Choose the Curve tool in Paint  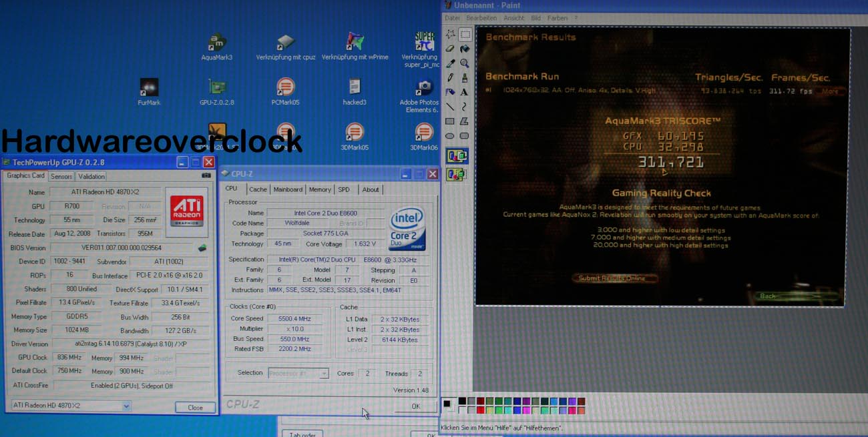465,107
